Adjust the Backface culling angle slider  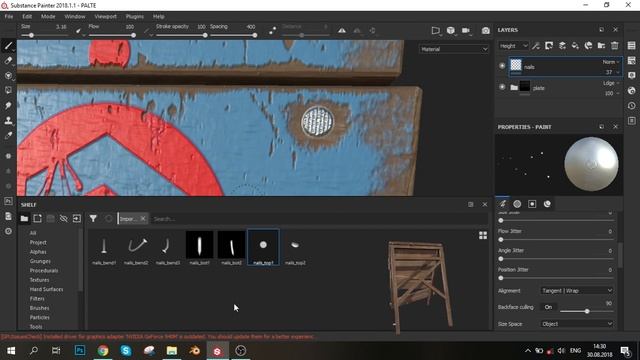(587, 311)
